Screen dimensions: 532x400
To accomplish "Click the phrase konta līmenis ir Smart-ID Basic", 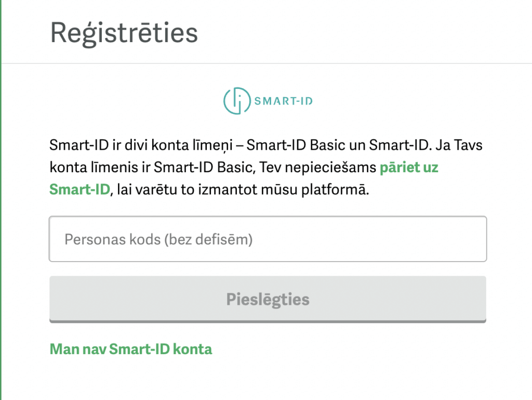I will point(152,167).
